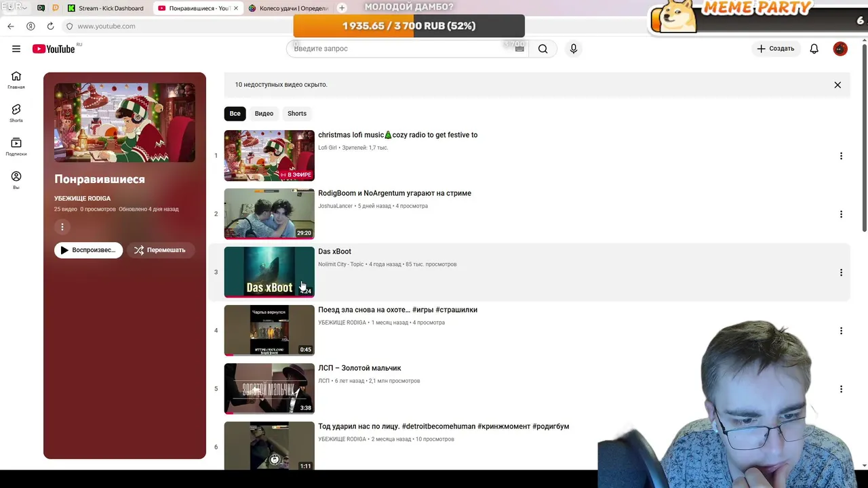This screenshot has height=488, width=868.
Task: Open options menu for Поезд зла video
Action: coord(841,331)
